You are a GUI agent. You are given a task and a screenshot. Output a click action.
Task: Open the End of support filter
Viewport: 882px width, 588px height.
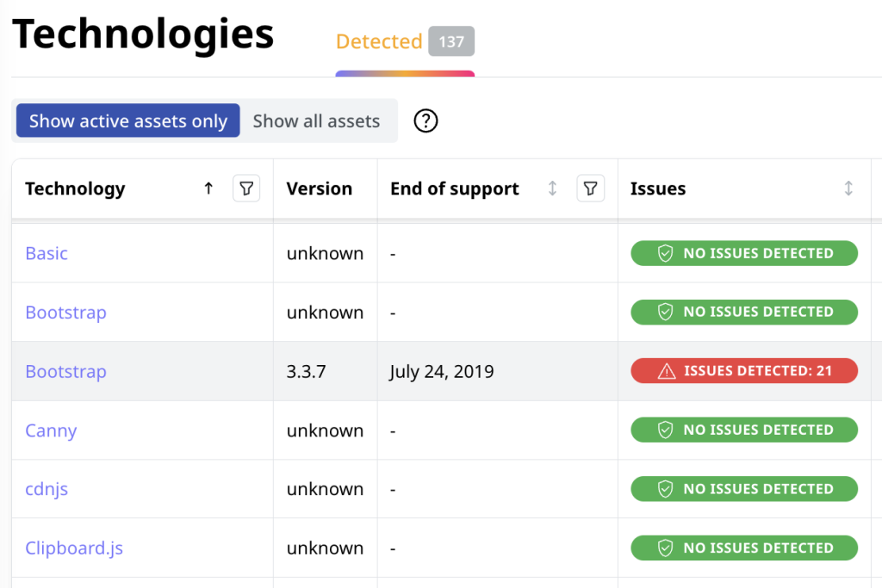click(x=590, y=189)
